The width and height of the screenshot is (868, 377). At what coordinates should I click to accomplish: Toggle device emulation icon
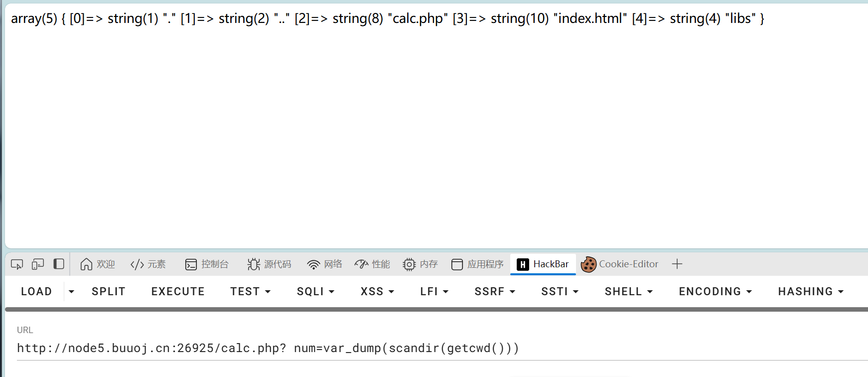tap(38, 264)
